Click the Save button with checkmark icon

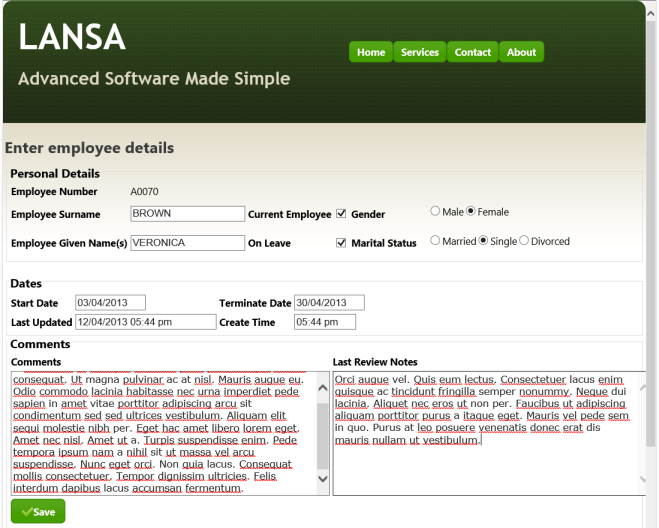(x=38, y=512)
